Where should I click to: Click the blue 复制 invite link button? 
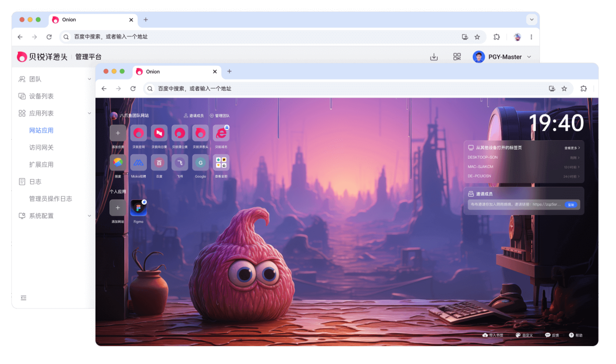570,204
